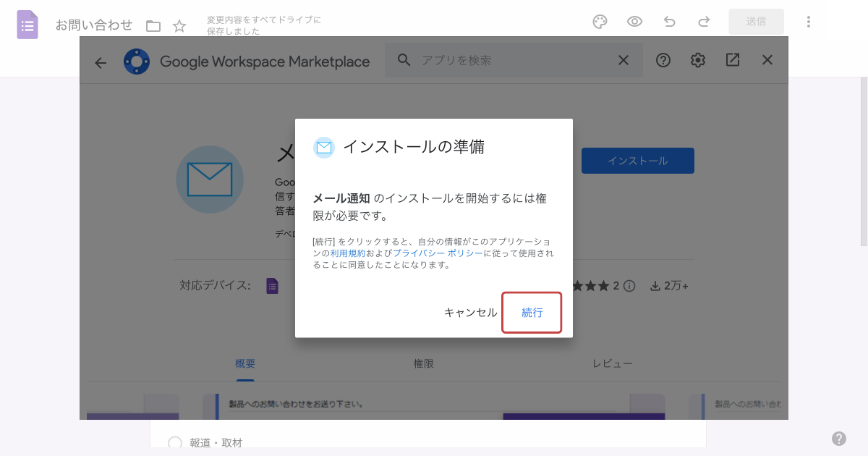Undo the last change

point(669,22)
